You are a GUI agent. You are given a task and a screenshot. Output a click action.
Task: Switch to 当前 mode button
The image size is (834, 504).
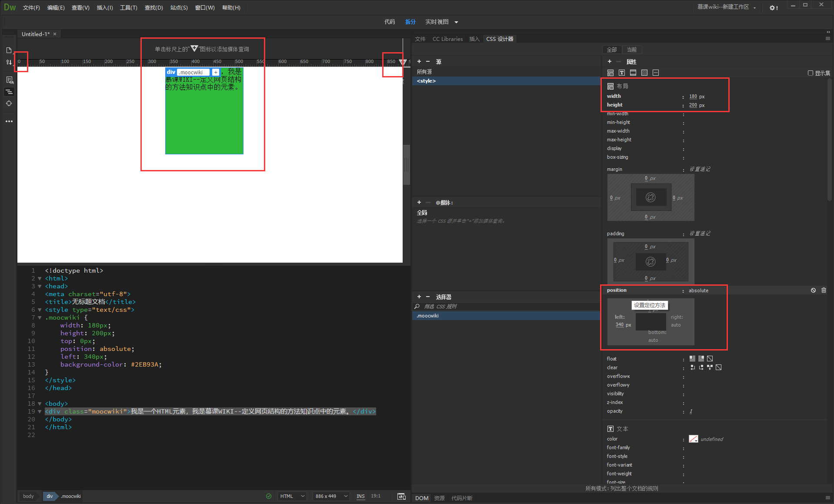pyautogui.click(x=632, y=50)
